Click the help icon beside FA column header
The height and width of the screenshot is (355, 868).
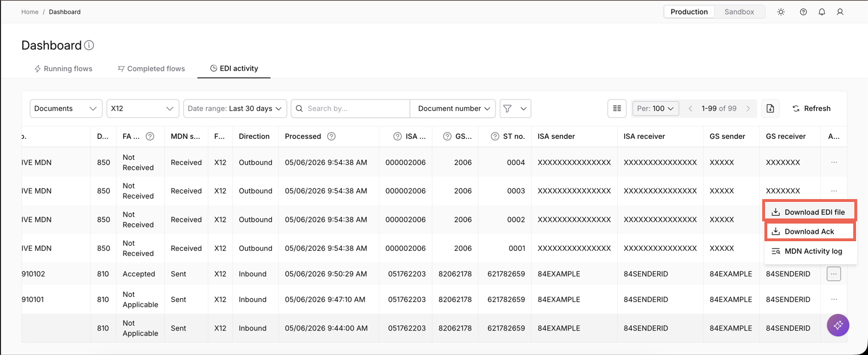[150, 137]
